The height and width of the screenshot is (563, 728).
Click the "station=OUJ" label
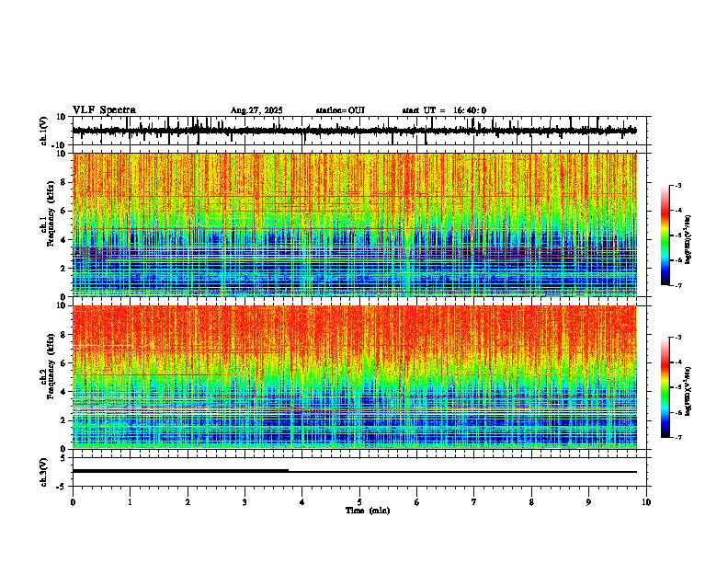(x=340, y=110)
